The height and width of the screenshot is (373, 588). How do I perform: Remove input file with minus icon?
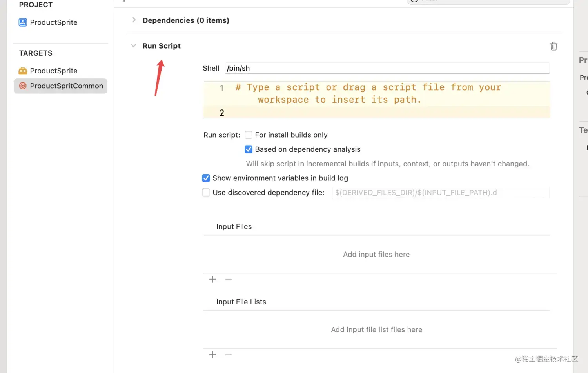pyautogui.click(x=229, y=279)
